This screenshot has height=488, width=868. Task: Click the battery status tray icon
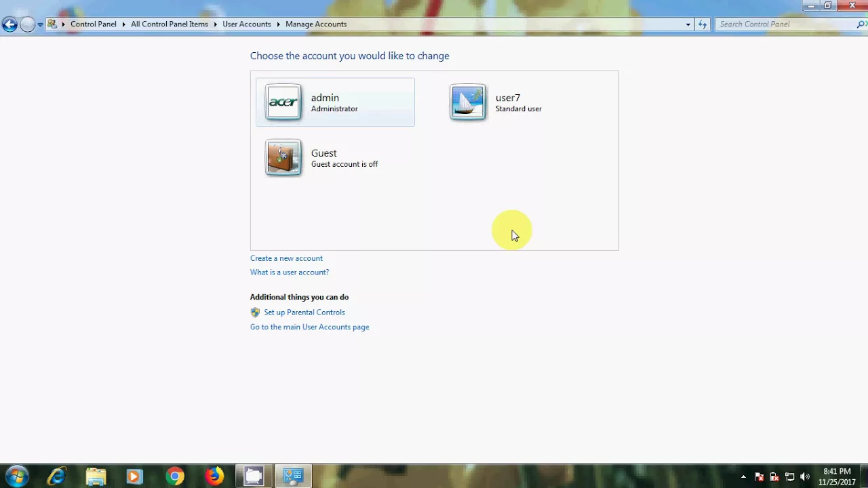[774, 476]
